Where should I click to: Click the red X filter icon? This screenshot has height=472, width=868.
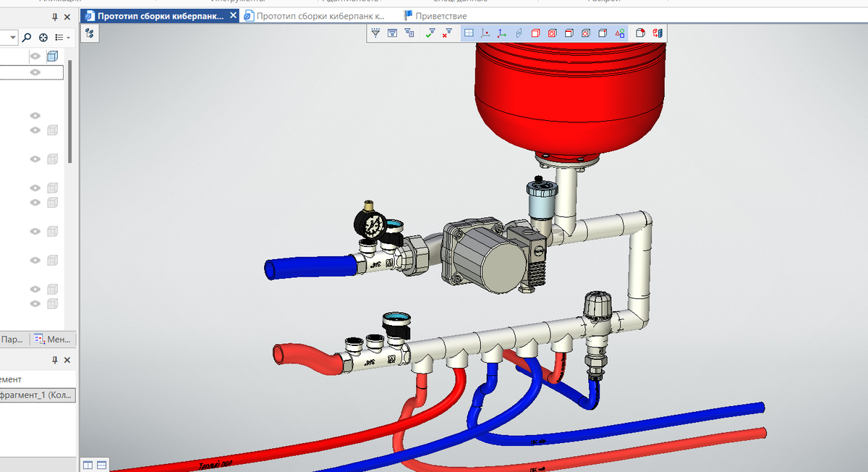click(448, 33)
